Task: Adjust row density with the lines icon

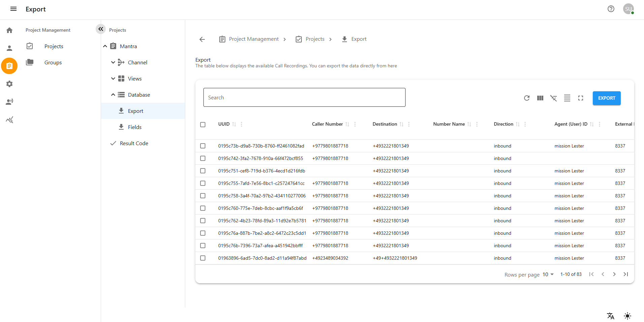Action: coord(567,98)
